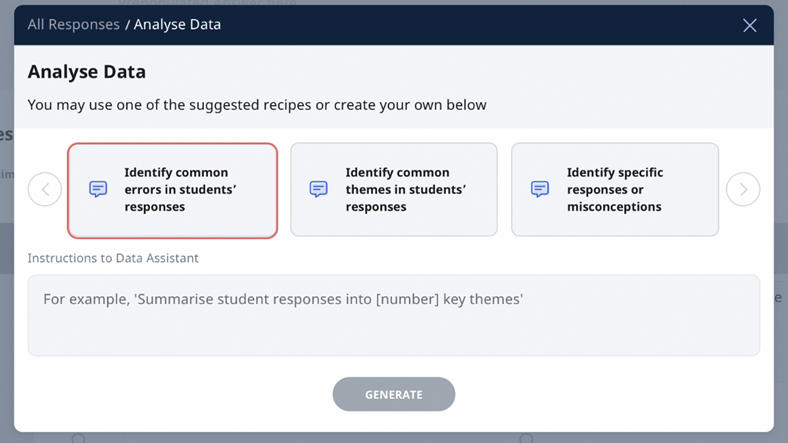Focus the Instructions to Data Assistant text box
This screenshot has height=443, width=788.
click(393, 315)
